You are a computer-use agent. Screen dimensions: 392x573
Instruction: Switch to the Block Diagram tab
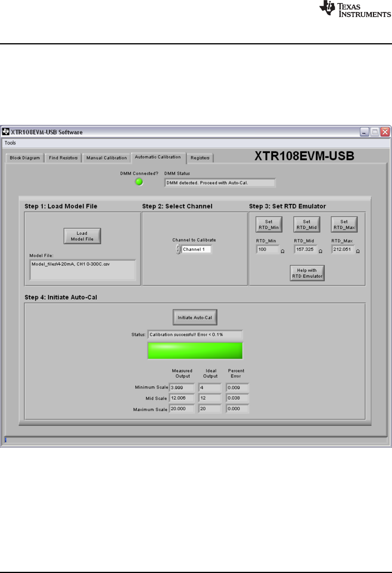pyautogui.click(x=25, y=158)
